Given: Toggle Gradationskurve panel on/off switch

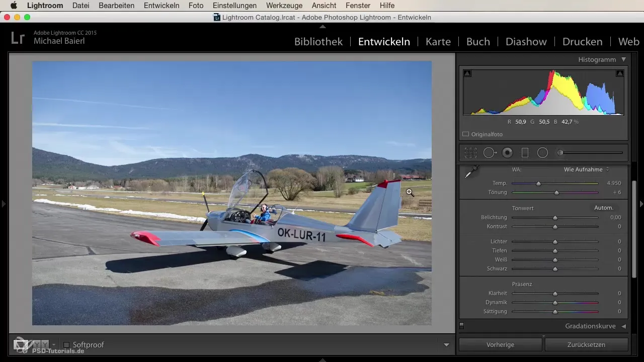Looking at the screenshot, I should tap(462, 326).
